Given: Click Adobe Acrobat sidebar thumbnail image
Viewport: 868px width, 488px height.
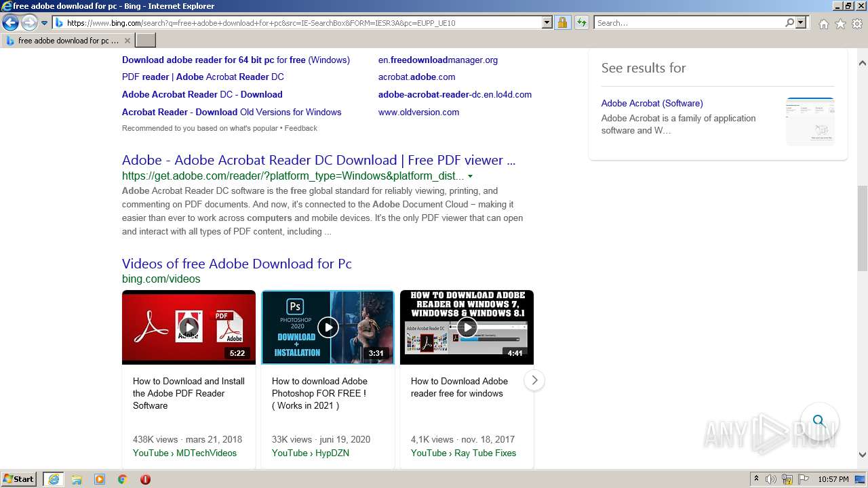Looking at the screenshot, I should click(810, 121).
